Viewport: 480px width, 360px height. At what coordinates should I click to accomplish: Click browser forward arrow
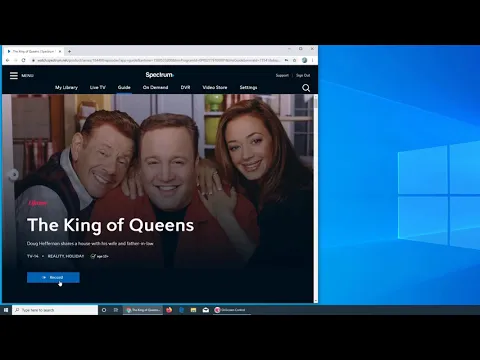(x=16, y=60)
